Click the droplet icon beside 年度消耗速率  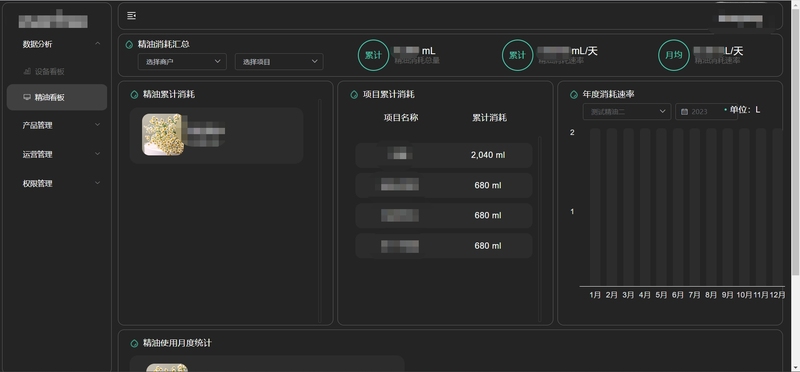tap(574, 94)
